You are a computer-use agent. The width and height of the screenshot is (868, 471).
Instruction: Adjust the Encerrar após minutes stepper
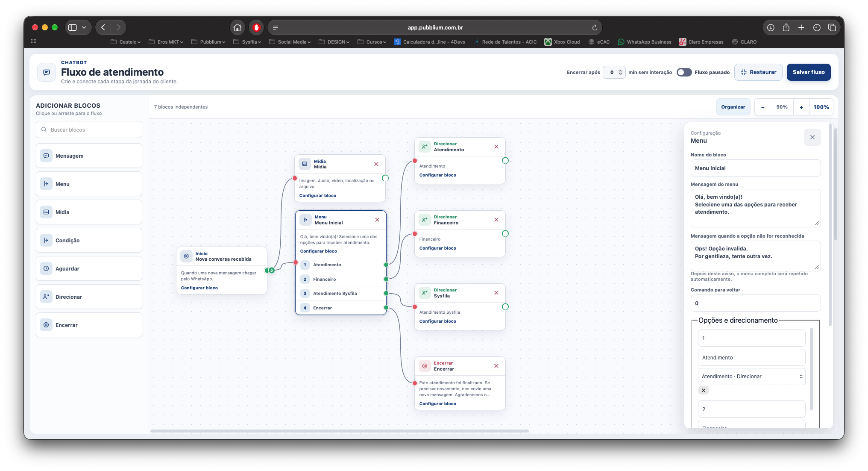621,72
